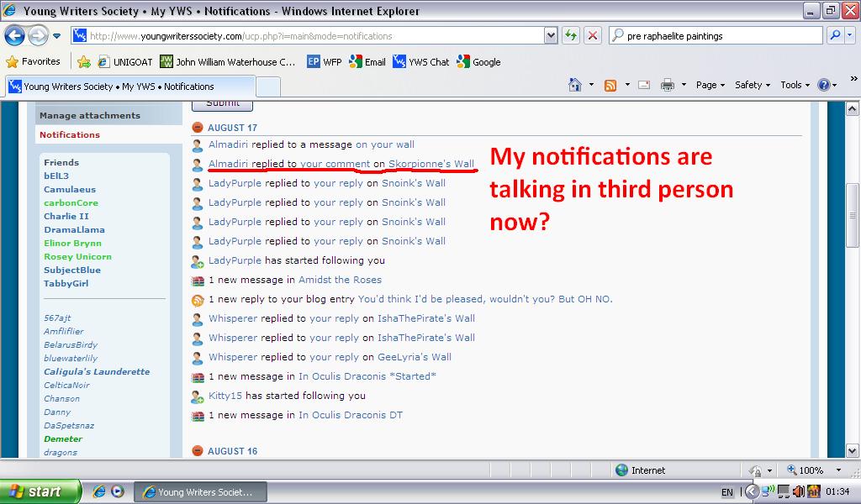Launch Windows Media Player quick launch icon

tap(118, 491)
